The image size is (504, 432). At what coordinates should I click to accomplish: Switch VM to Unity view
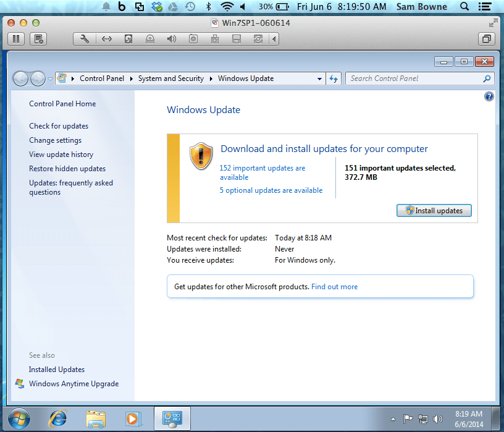click(x=487, y=39)
